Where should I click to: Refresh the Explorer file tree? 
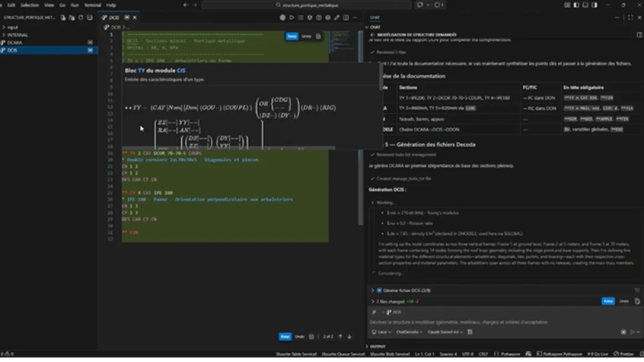click(x=81, y=18)
